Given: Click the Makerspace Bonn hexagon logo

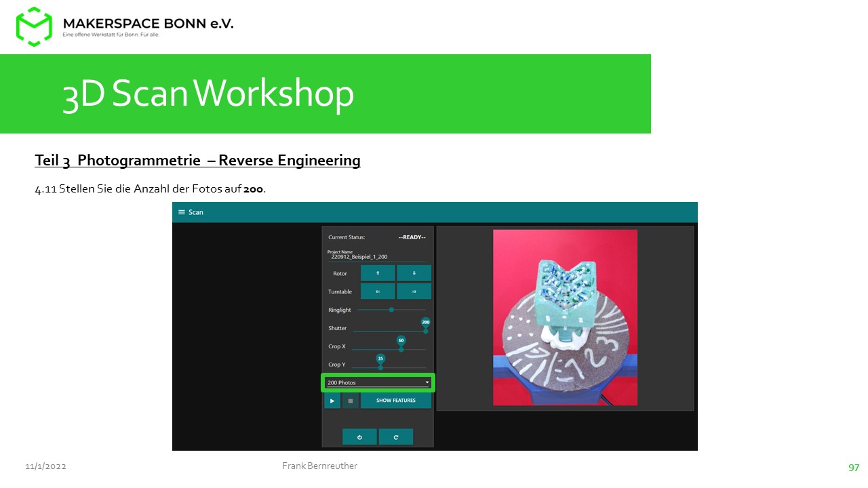Looking at the screenshot, I should (x=34, y=26).
